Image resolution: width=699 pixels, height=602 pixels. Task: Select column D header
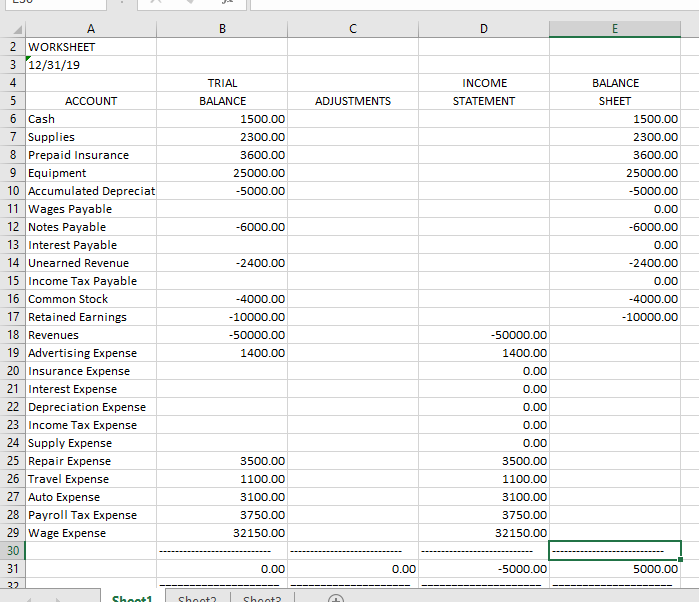(484, 29)
